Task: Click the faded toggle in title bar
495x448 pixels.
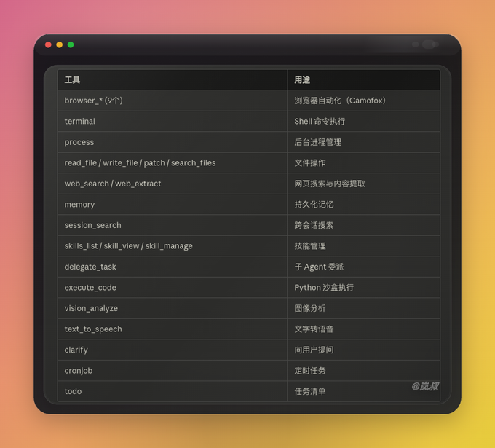Action: 431,44
